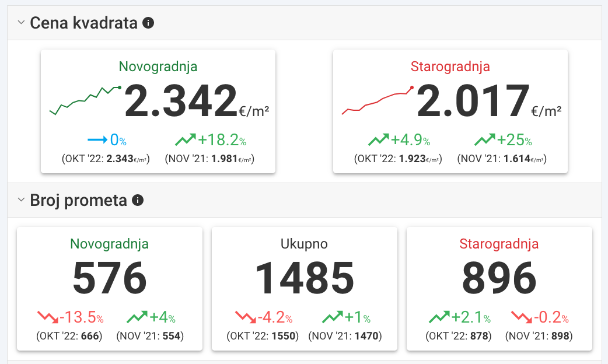This screenshot has width=608, height=364.
Task: Click the Cena kvadrata section title
Action: 83,23
